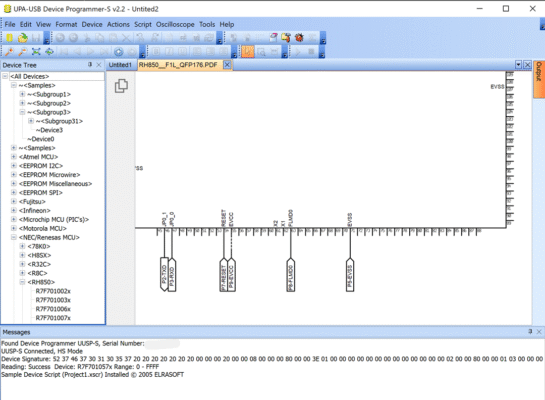Click the fit-to-page zoom icon
The height and width of the screenshot is (400, 545).
[x=36, y=52]
